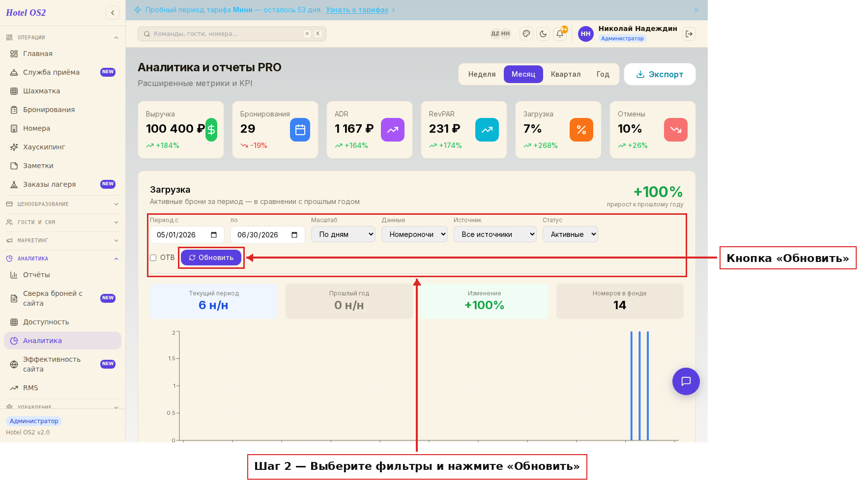This screenshot has width=868, height=491.
Task: Click the red cancellations trend icon
Action: coord(676,130)
